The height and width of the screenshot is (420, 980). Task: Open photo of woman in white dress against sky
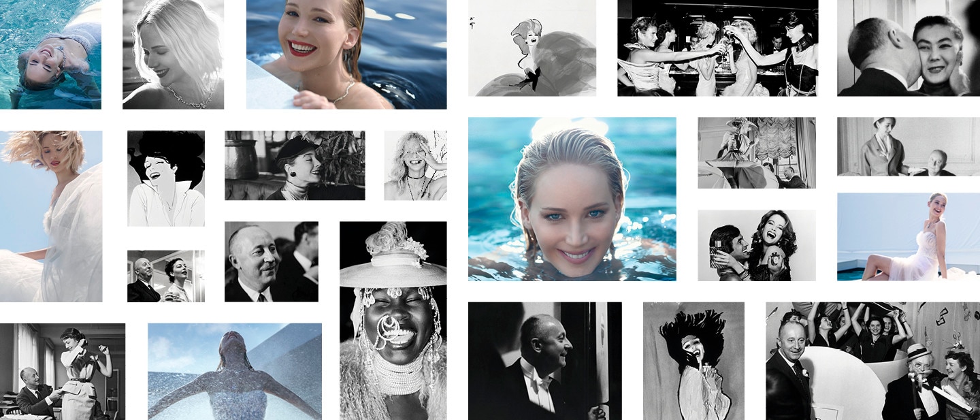(x=51, y=216)
